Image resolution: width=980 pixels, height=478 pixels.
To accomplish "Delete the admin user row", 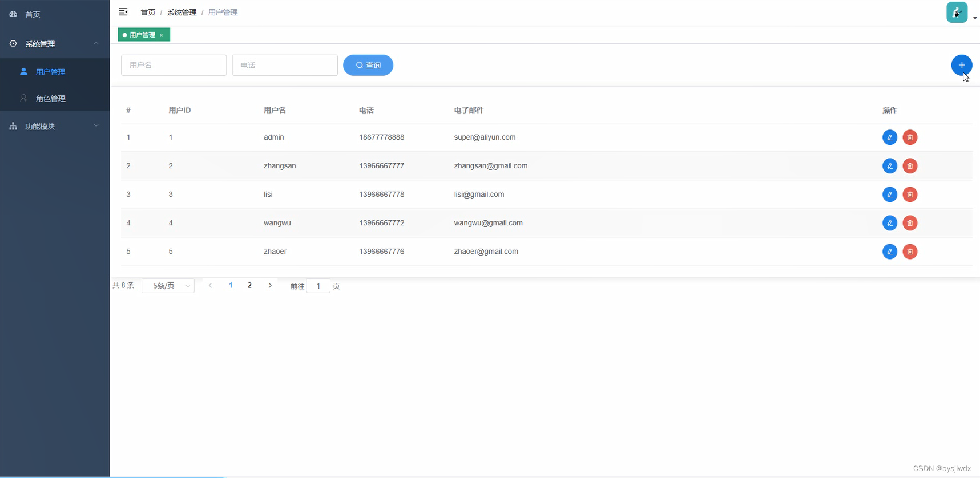I will [x=910, y=137].
